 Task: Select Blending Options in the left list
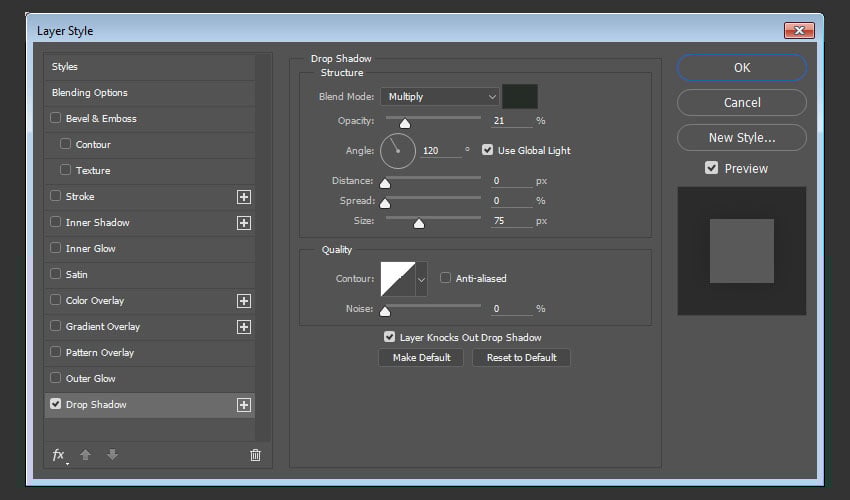(90, 93)
